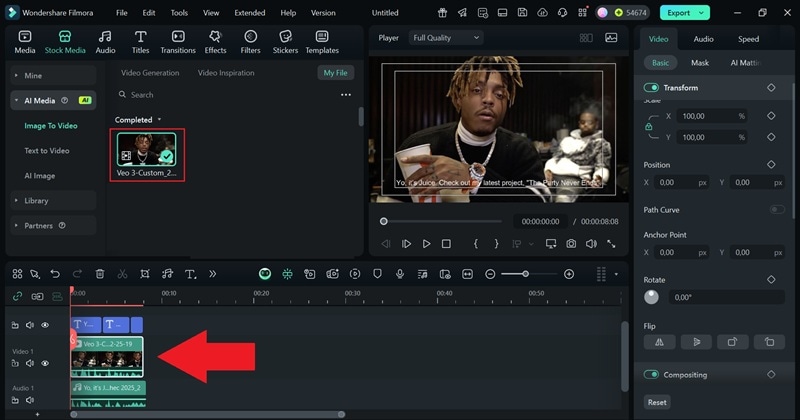Image resolution: width=800 pixels, height=420 pixels.
Task: Open the Transitions panel
Action: pyautogui.click(x=178, y=42)
